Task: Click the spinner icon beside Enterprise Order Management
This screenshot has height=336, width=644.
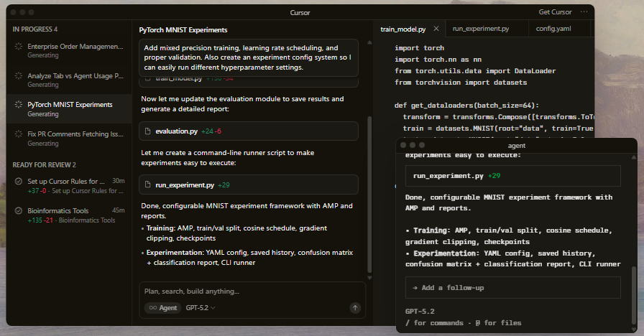Action: 19,47
